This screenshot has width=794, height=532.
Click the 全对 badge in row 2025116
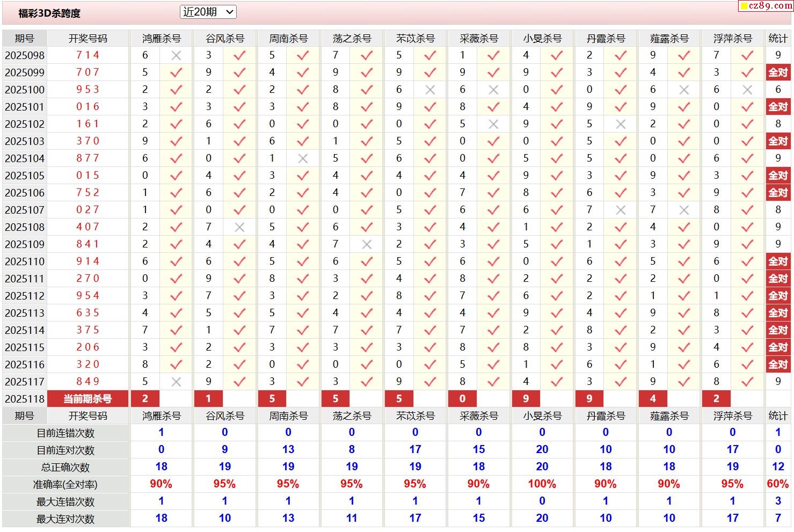click(778, 365)
